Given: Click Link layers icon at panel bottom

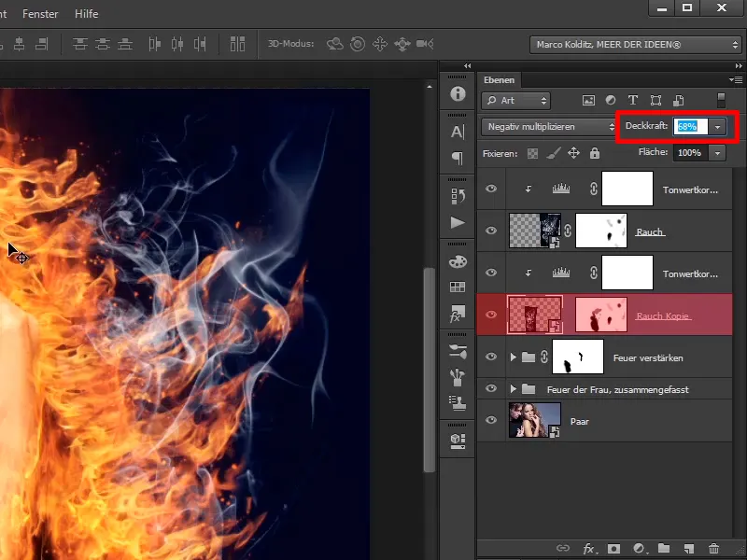Looking at the screenshot, I should point(563,548).
